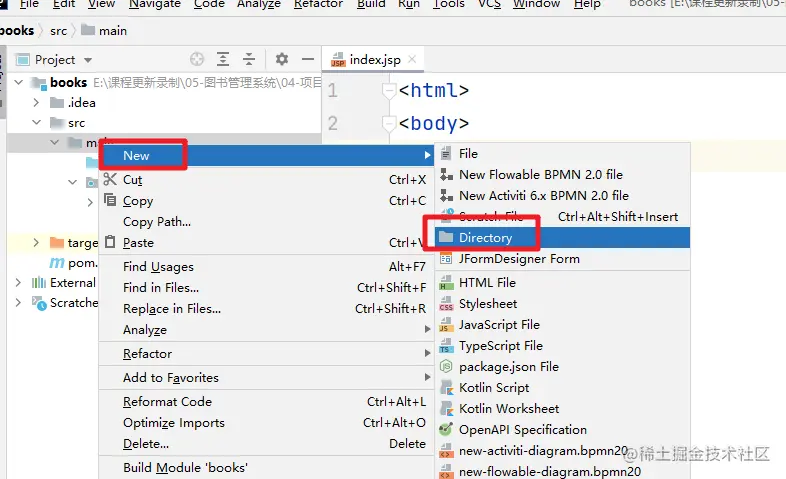Select new-activiti-diagram.bpmn20 entry
The height and width of the screenshot is (479, 786).
562,451
